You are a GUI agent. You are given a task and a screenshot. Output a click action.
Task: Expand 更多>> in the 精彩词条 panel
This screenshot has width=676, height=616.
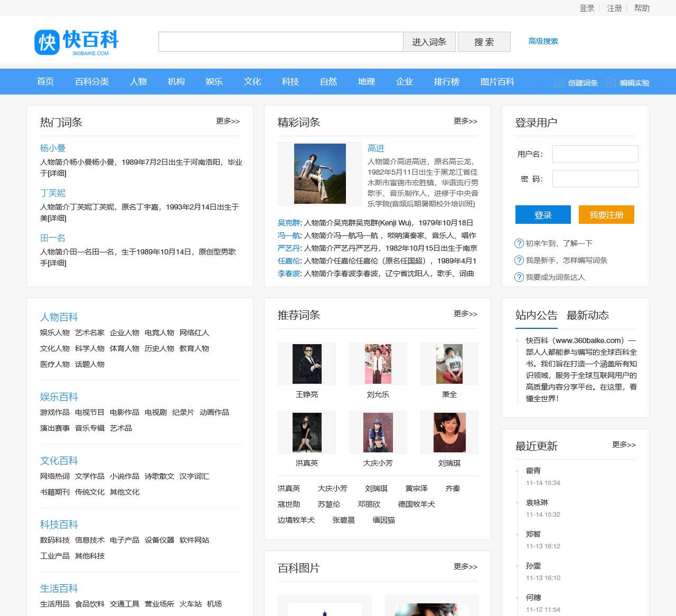click(465, 121)
